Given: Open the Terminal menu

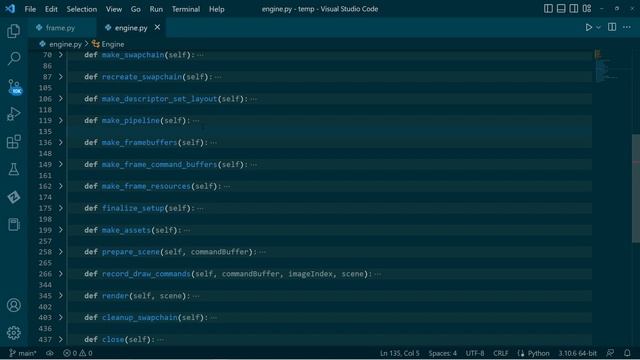Looking at the screenshot, I should pos(186,9).
